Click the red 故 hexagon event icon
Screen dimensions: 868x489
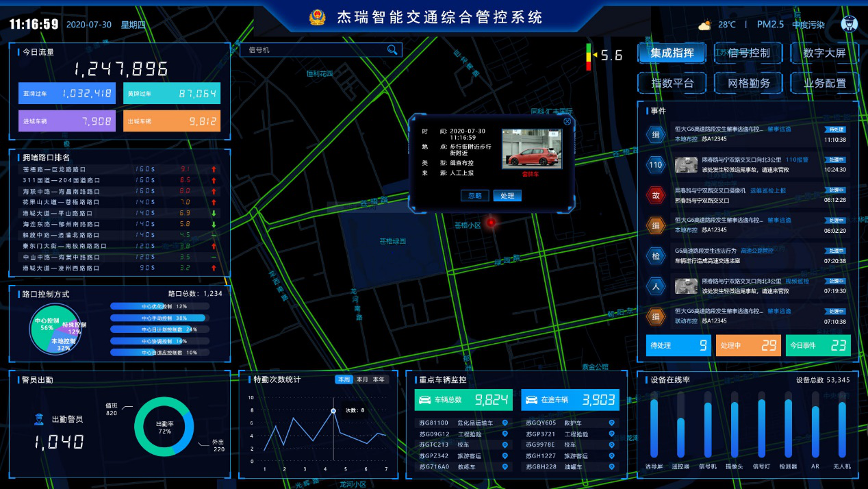pos(656,195)
